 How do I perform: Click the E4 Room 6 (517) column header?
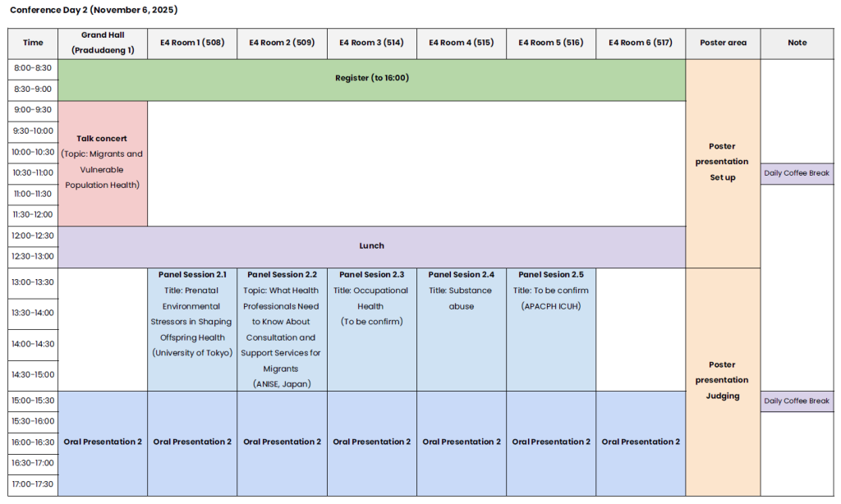coord(641,43)
